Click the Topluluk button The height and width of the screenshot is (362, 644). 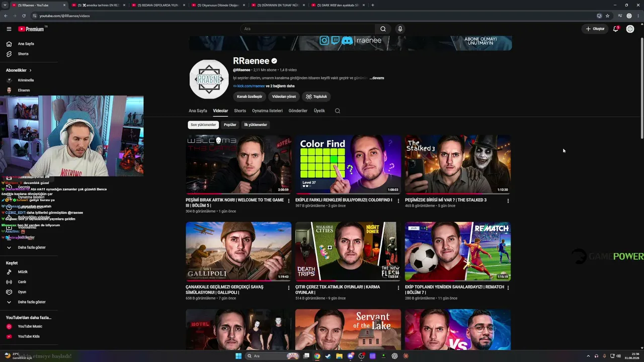[316, 97]
